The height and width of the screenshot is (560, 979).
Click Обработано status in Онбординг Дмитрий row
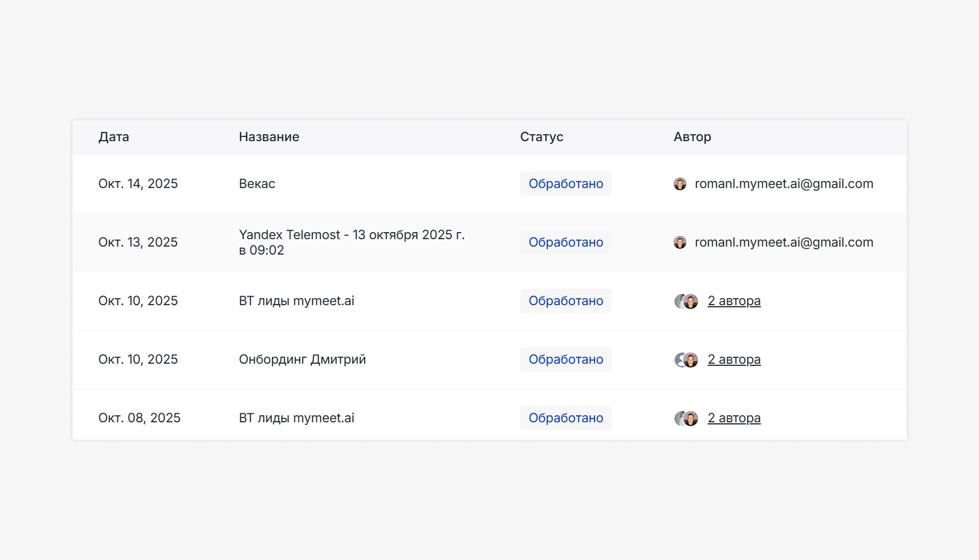[x=565, y=359]
